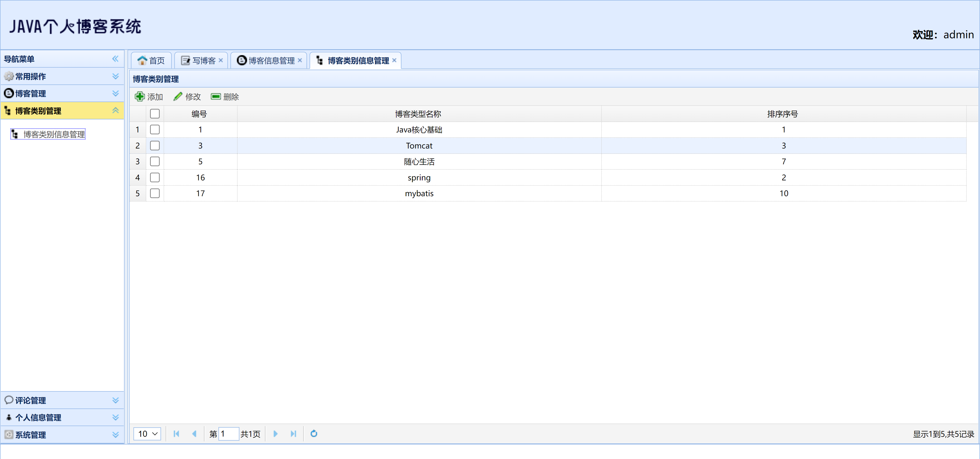Click the page number input field
The height and width of the screenshot is (459, 980).
pos(229,433)
